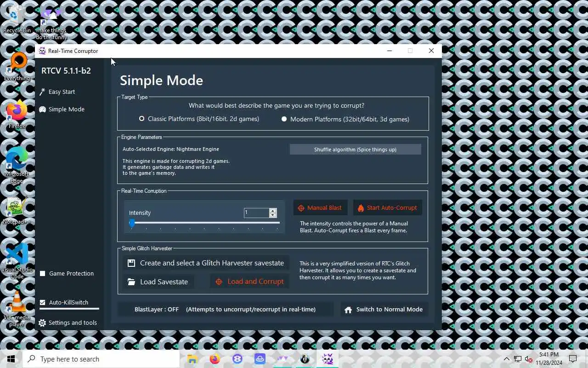
Task: Click the Auto-Corrupt flame icon
Action: click(x=361, y=208)
